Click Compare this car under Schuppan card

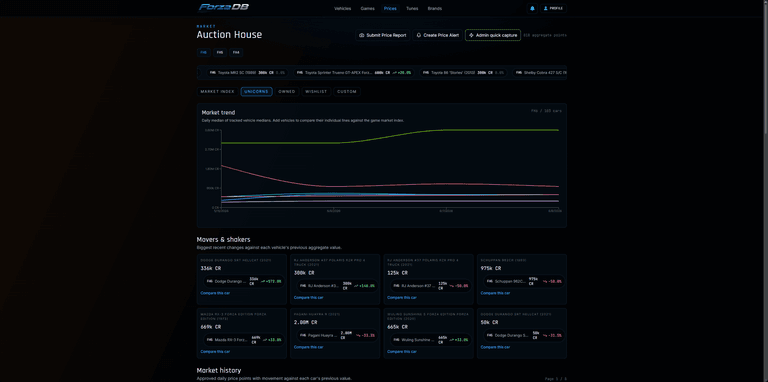click(x=495, y=293)
